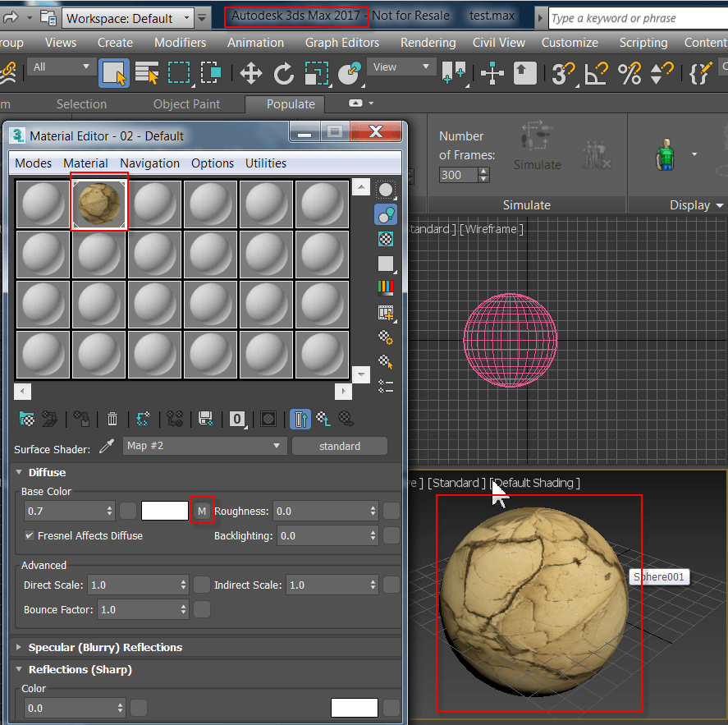Click the Get Material icon
This screenshot has height=725, width=728.
[x=26, y=420]
